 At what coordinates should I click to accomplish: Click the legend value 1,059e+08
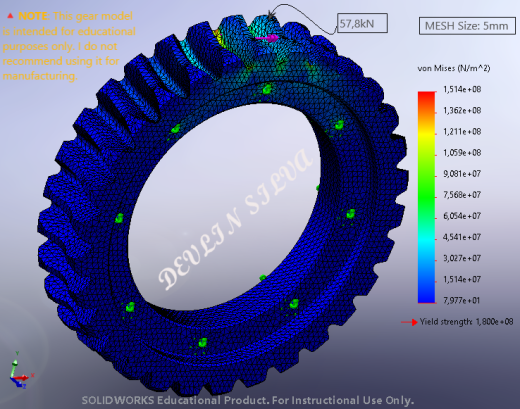point(462,153)
